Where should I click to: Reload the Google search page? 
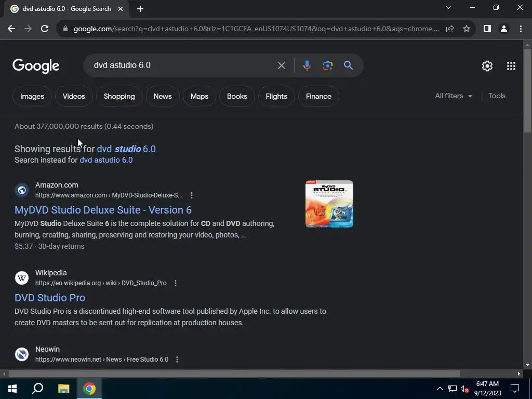(x=45, y=29)
